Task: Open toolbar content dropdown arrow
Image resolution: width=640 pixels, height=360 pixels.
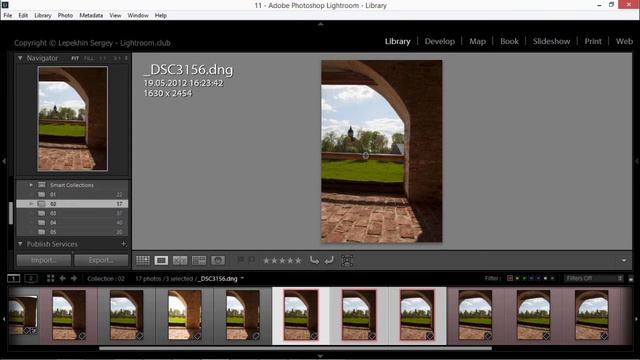Action: pyautogui.click(x=624, y=260)
